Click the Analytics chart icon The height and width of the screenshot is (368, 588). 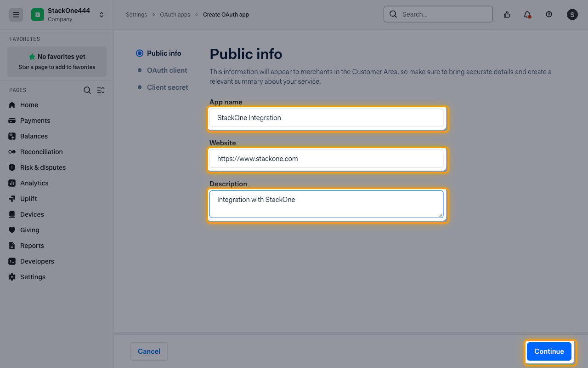(12, 183)
